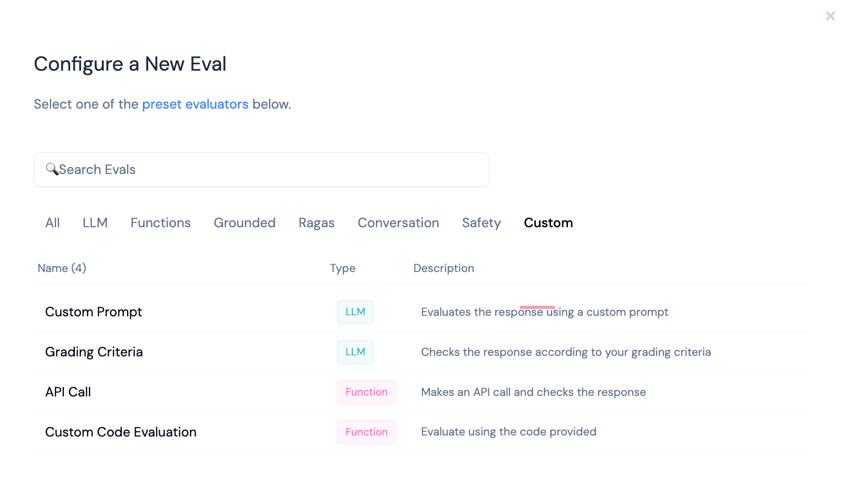
Task: Click the search magnifier icon
Action: 52,169
